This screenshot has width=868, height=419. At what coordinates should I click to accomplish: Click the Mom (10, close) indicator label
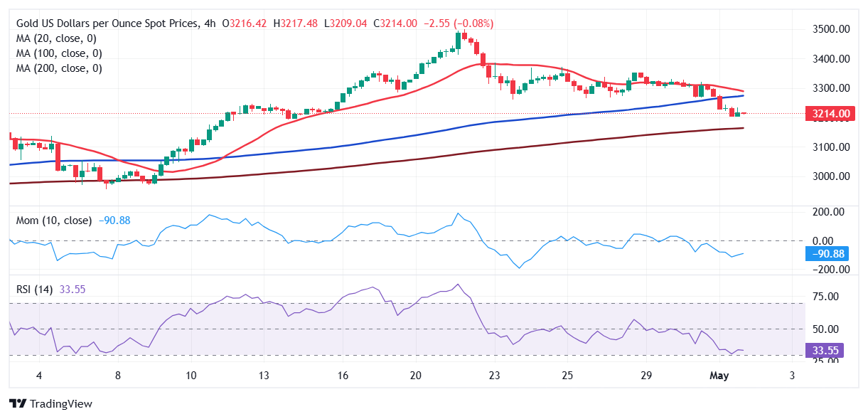pyautogui.click(x=54, y=221)
